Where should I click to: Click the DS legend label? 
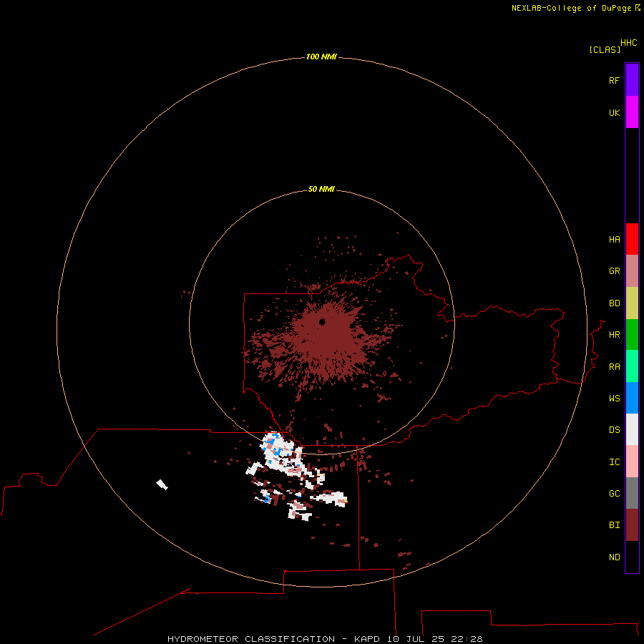tap(614, 430)
